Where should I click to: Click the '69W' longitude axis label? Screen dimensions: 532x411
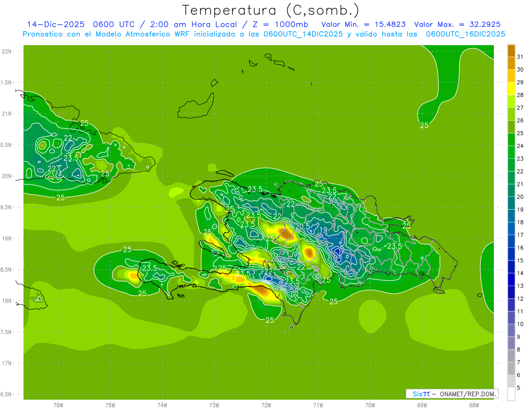point(422,405)
